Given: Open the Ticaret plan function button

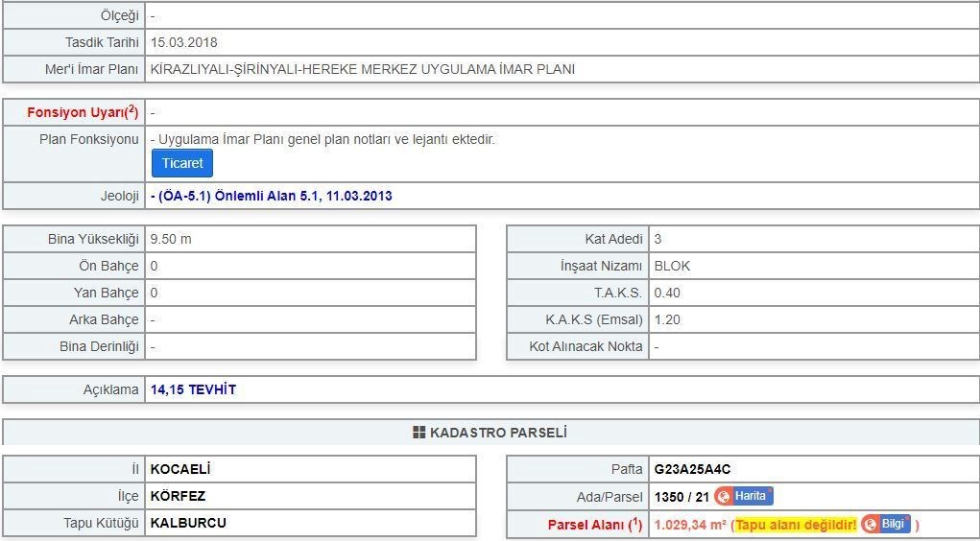Looking at the screenshot, I should point(181,163).
